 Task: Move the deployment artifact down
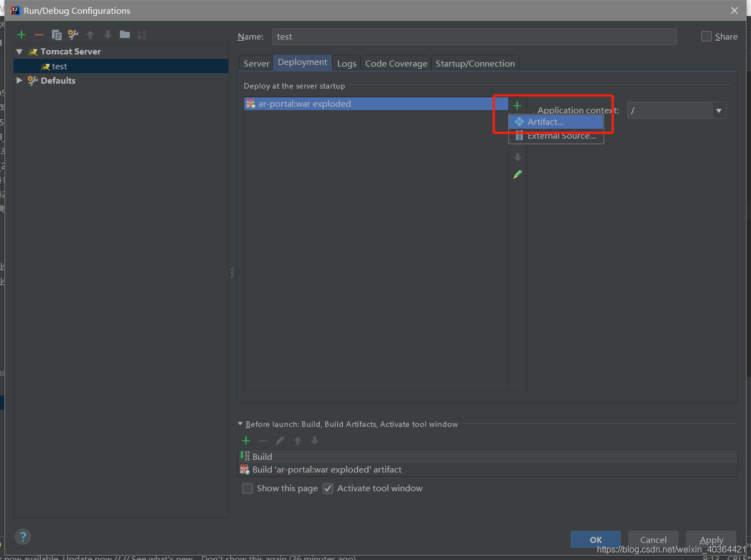pyautogui.click(x=517, y=157)
